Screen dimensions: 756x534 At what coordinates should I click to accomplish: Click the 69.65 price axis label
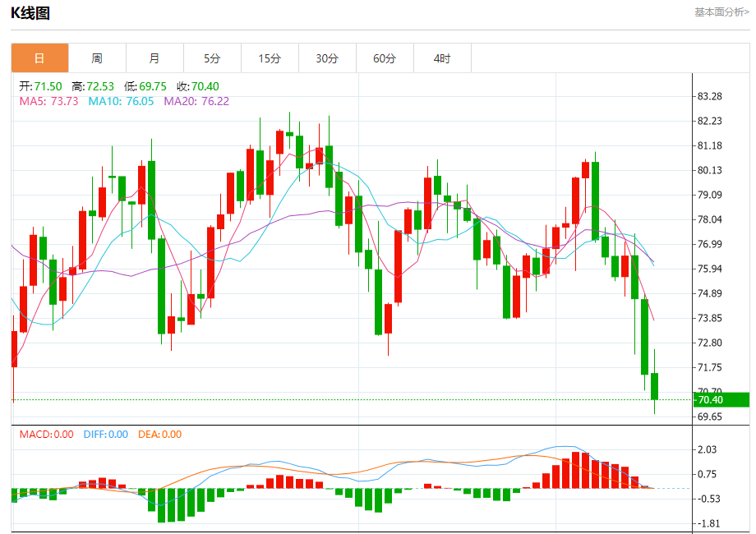pyautogui.click(x=710, y=417)
